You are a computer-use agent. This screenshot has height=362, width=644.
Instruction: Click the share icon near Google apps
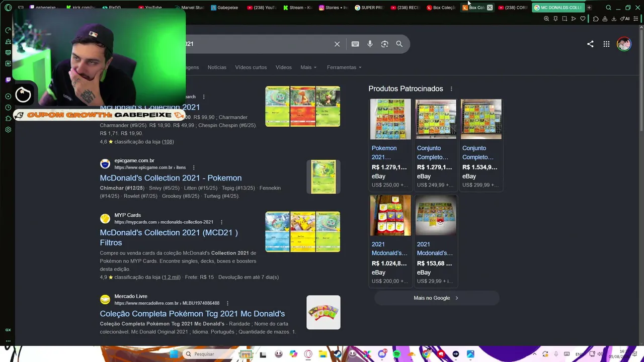coord(590,44)
